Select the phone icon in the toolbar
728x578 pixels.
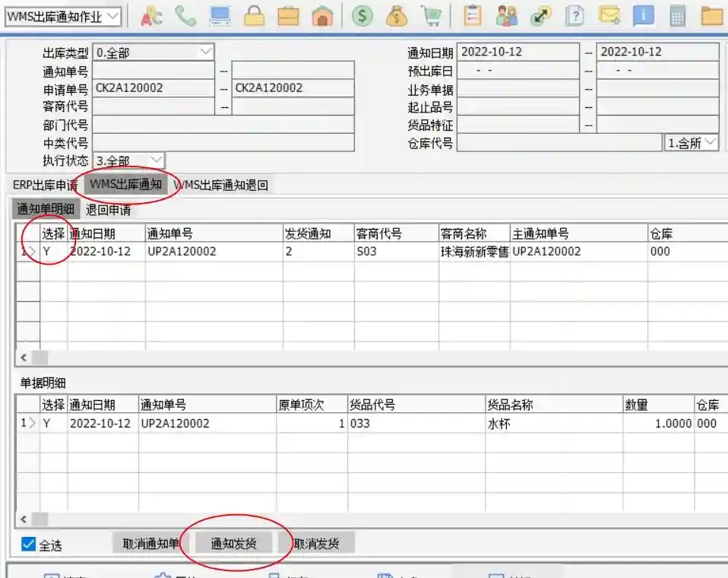pos(185,16)
